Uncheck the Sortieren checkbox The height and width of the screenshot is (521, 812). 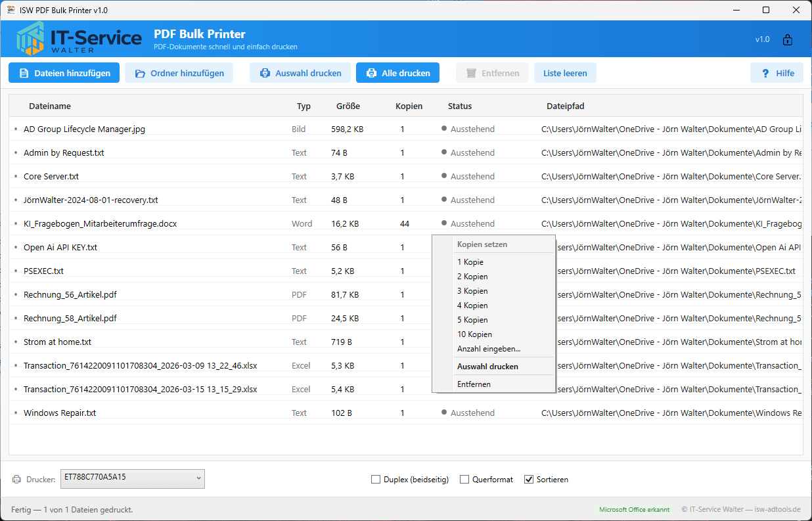[x=529, y=480]
